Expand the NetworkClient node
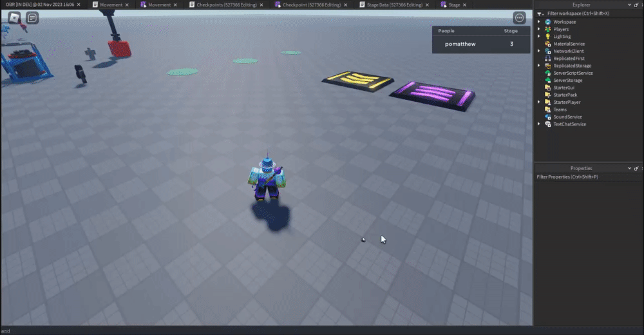The width and height of the screenshot is (644, 335). (x=539, y=51)
